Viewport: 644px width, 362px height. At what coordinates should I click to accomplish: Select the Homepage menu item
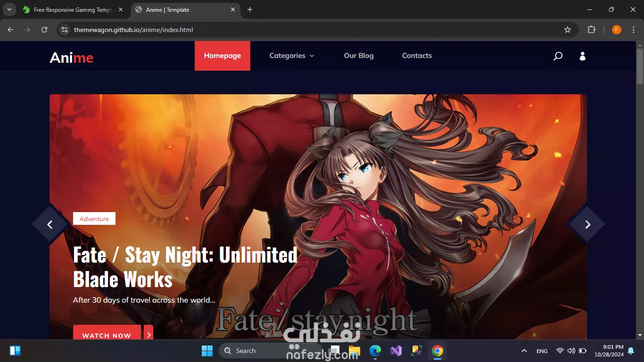(x=223, y=56)
